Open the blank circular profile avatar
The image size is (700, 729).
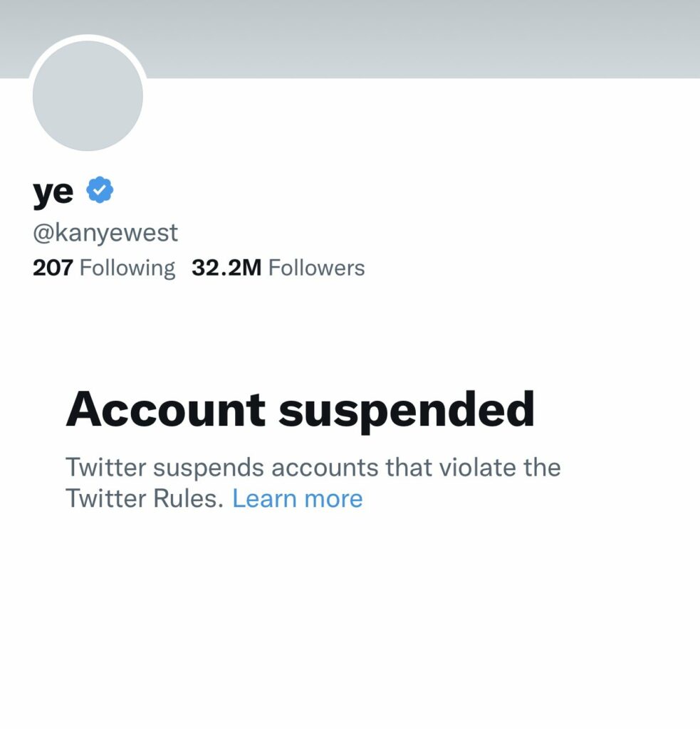coord(88,96)
